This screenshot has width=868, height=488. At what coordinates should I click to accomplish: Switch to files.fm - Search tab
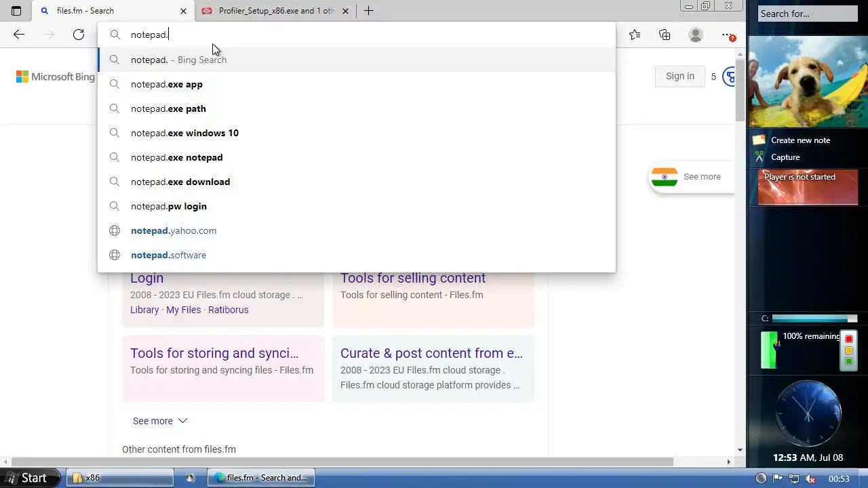click(113, 11)
